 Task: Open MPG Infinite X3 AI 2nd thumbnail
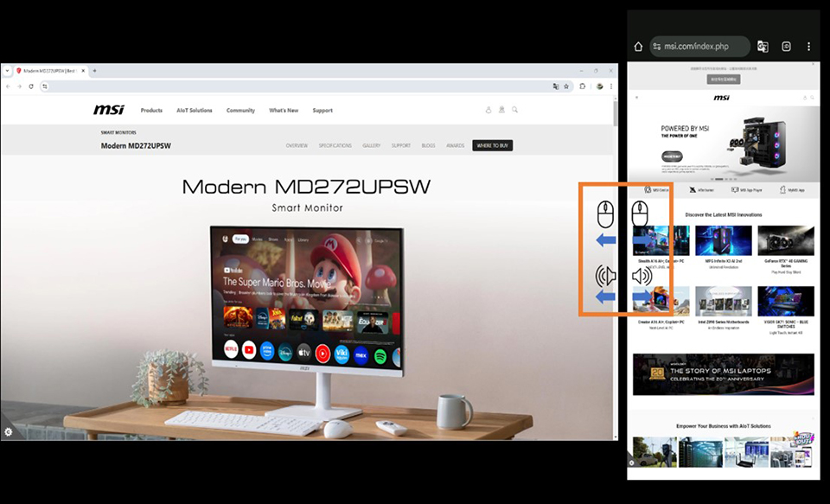point(724,240)
